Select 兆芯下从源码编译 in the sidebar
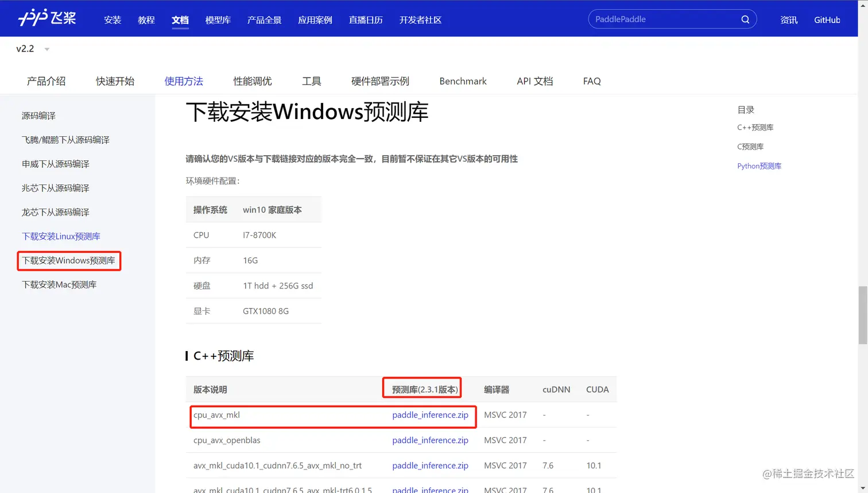 56,188
